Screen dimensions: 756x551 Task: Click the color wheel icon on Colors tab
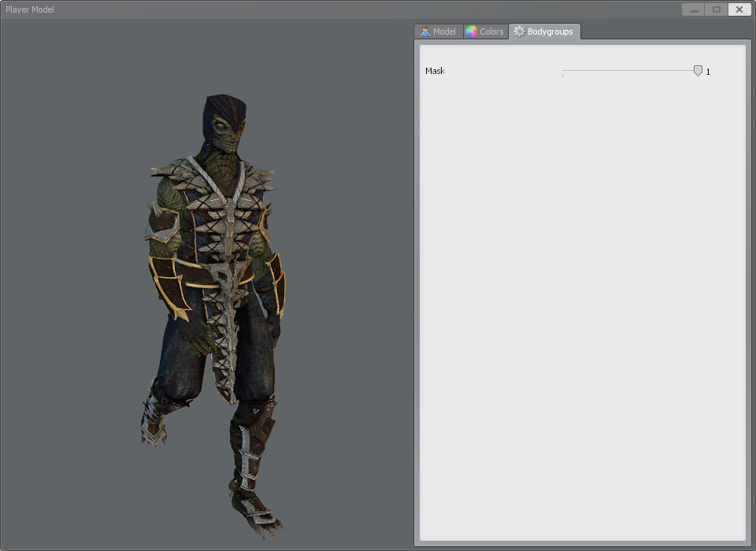pos(471,31)
